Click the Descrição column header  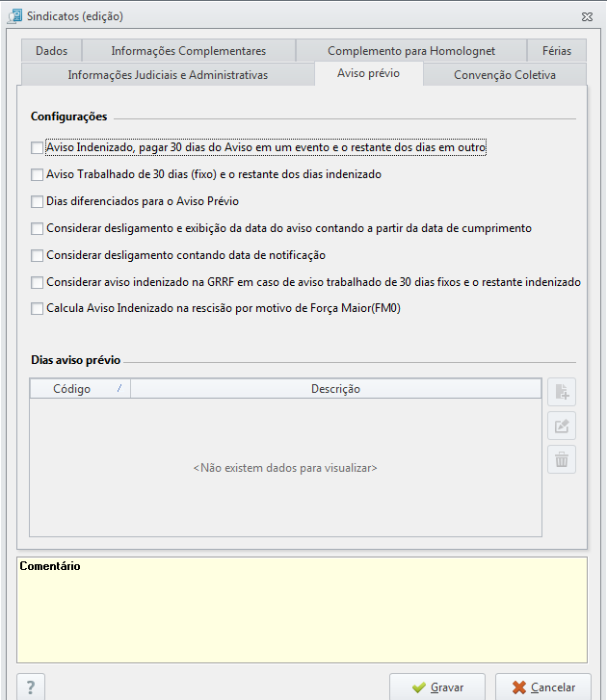[x=336, y=389]
